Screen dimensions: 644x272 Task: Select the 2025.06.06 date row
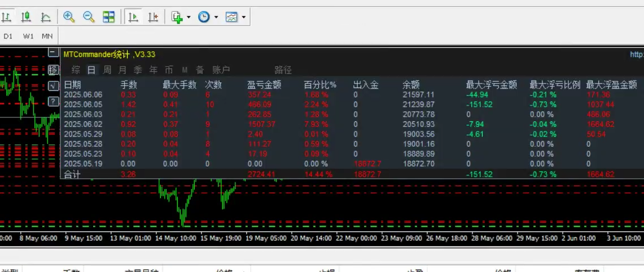[x=84, y=94]
